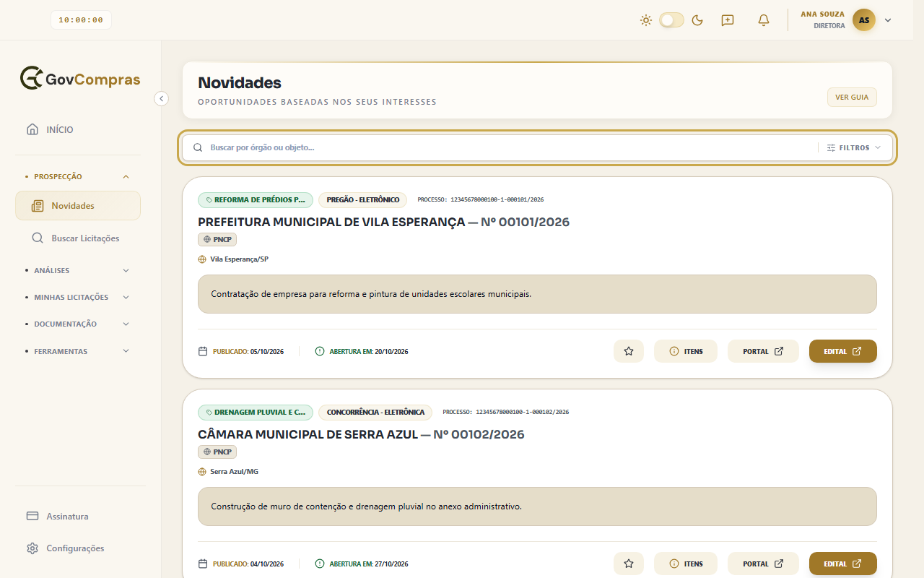Click the PNCP badge on Serra Azul card
Screen dimensions: 924x578
(x=217, y=452)
